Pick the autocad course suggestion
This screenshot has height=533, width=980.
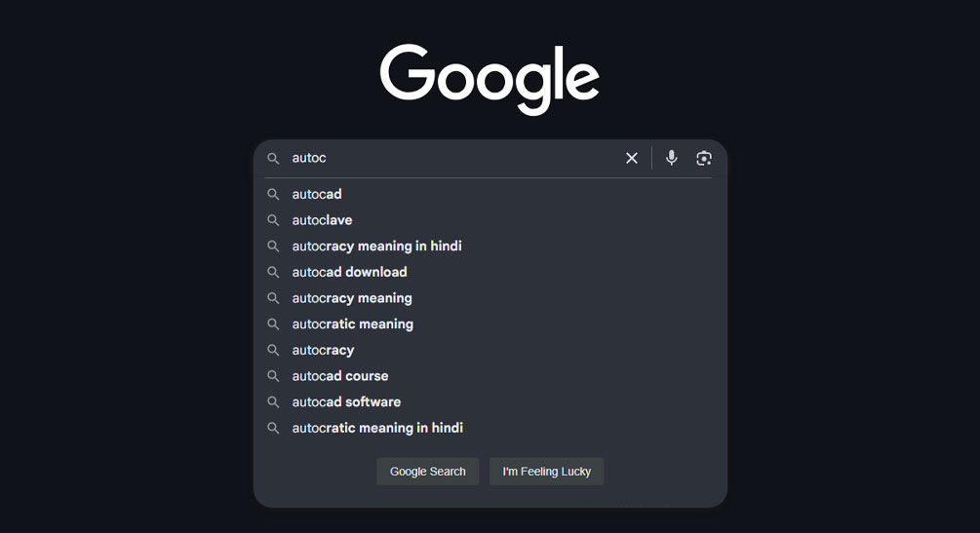click(490, 376)
